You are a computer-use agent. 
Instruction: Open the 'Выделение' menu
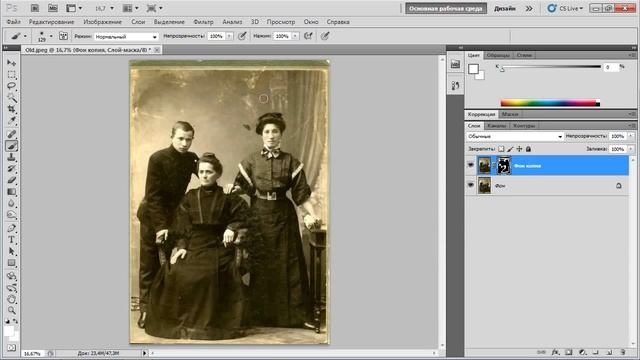[169, 22]
